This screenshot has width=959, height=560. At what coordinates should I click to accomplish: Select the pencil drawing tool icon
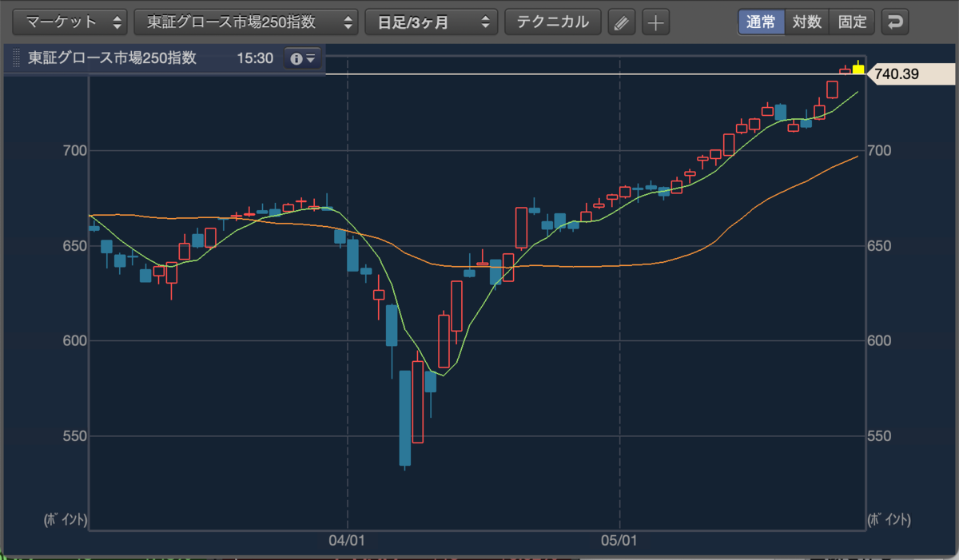(x=620, y=22)
